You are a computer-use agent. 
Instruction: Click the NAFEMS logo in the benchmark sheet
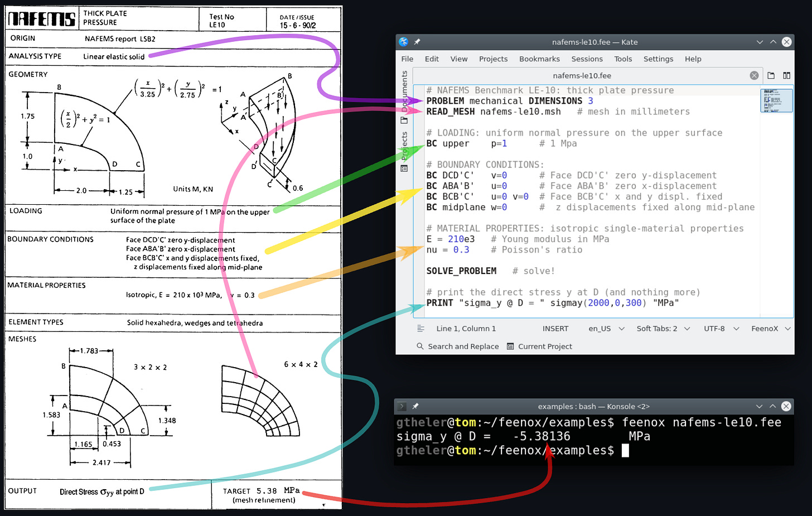coord(42,19)
